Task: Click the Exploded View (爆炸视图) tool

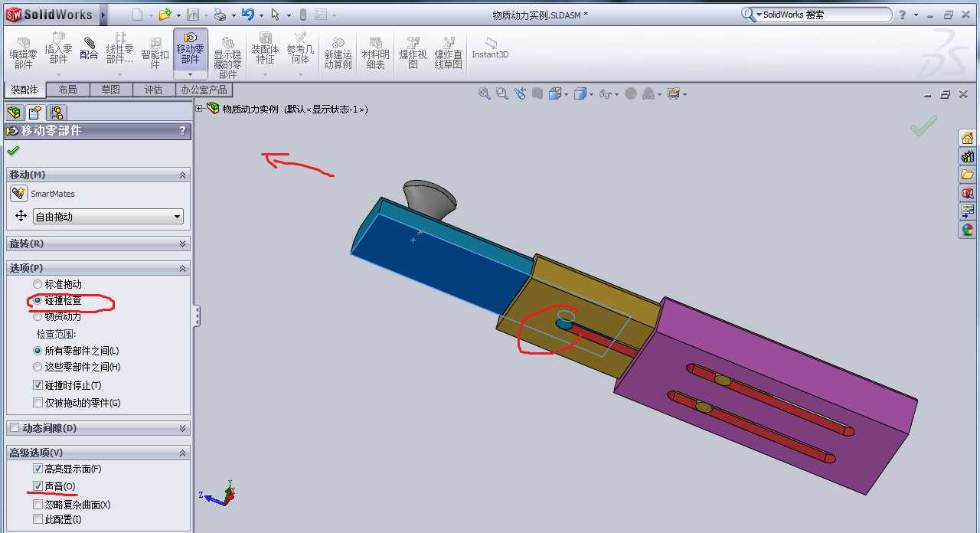Action: (x=413, y=54)
